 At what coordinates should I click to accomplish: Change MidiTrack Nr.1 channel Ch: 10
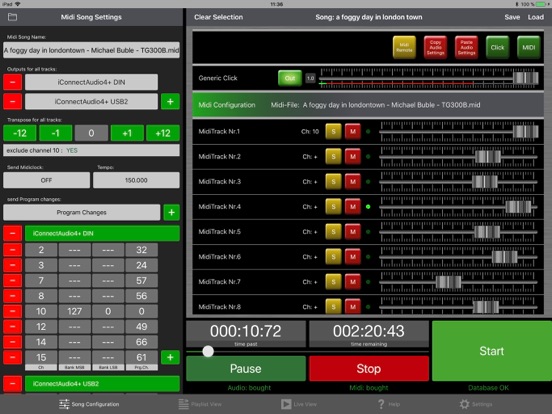point(310,132)
